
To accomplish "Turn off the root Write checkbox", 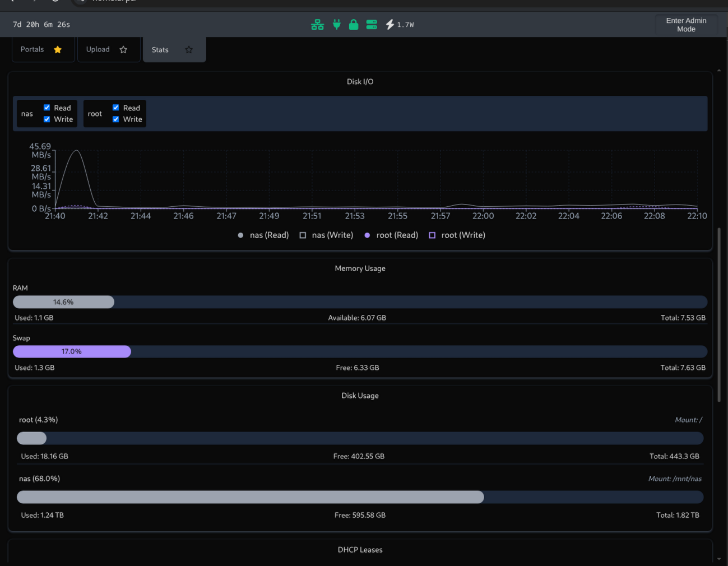I will (x=116, y=119).
